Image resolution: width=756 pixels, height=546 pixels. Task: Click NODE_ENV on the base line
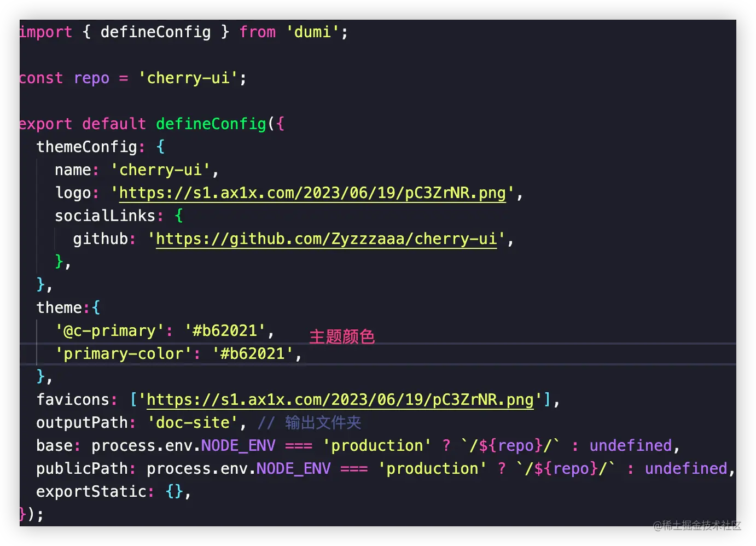[x=239, y=446]
